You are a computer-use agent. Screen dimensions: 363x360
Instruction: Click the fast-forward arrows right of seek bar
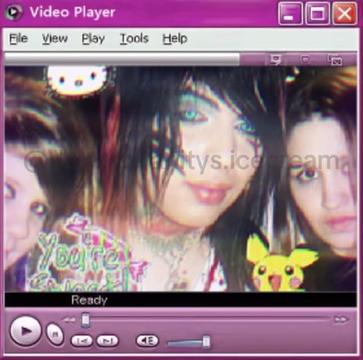(340, 320)
